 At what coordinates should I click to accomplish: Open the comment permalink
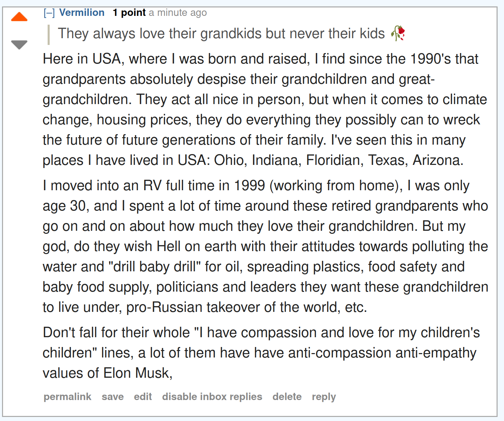click(x=67, y=396)
